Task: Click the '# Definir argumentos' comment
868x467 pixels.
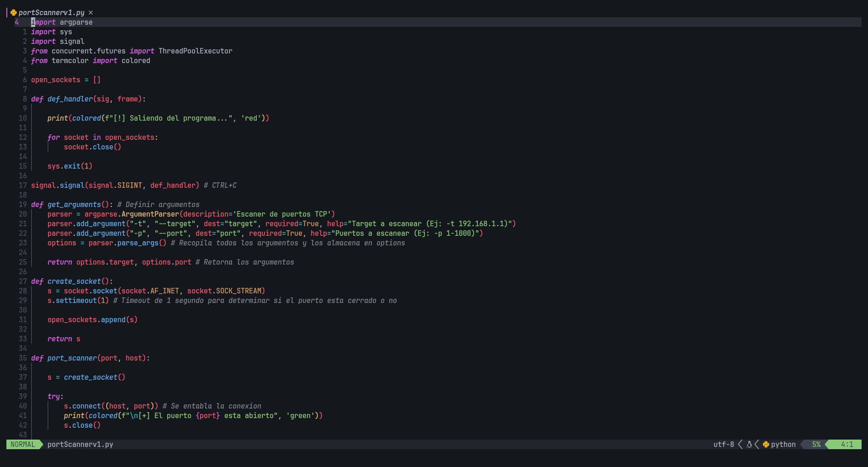Action: [x=159, y=204]
